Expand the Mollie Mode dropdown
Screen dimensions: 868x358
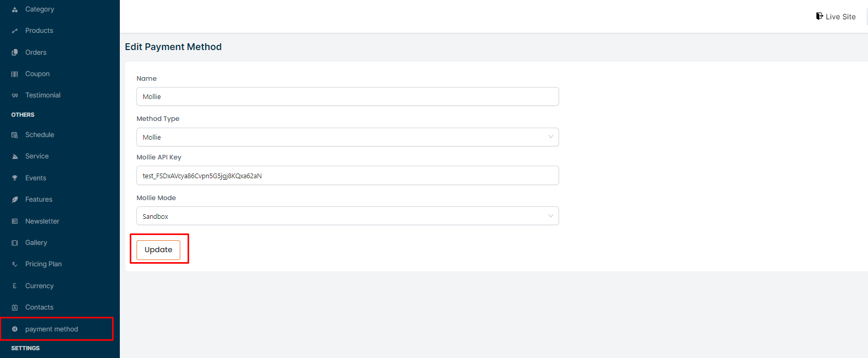tap(348, 216)
